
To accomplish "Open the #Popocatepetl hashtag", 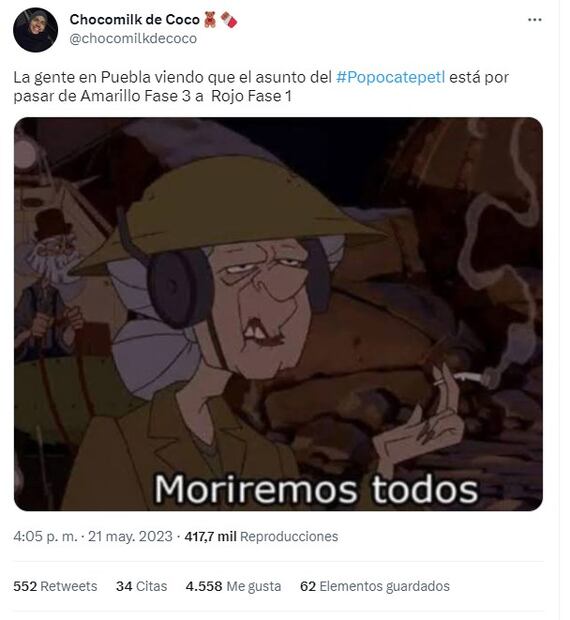I will coord(391,77).
